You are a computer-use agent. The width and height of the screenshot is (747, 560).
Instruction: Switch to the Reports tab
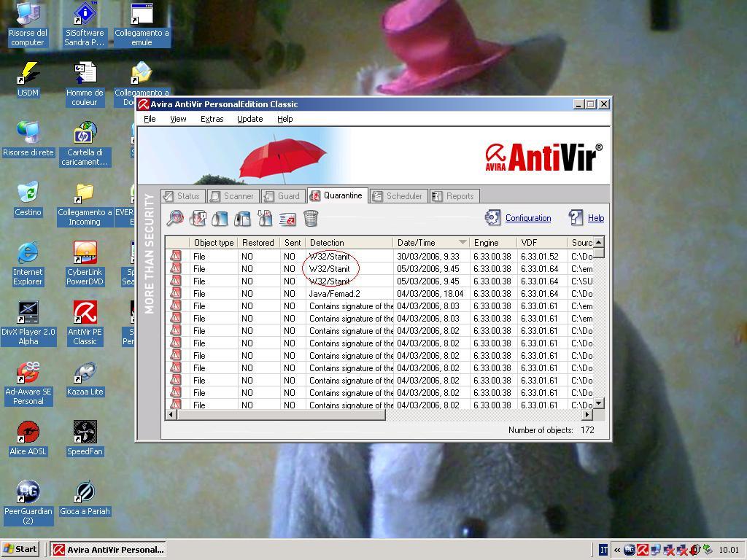(454, 196)
